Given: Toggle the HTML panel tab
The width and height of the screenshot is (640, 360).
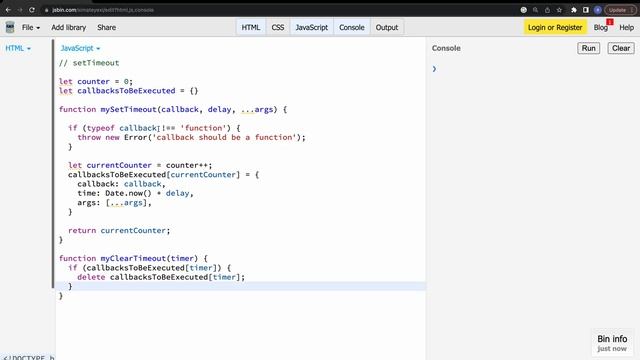Looking at the screenshot, I should click(x=251, y=27).
